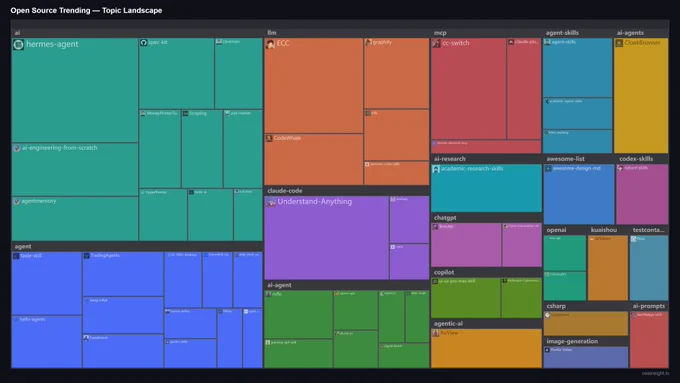Click the 'copilot' topic header

(x=444, y=272)
